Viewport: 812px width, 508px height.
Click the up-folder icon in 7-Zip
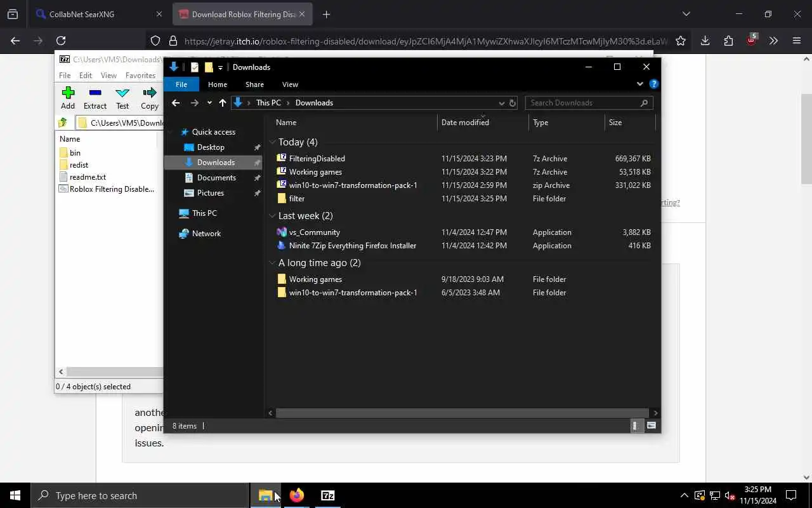click(63, 123)
